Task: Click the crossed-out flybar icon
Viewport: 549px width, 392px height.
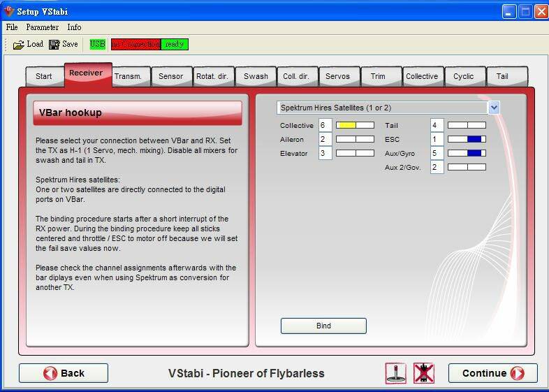Action: click(424, 373)
